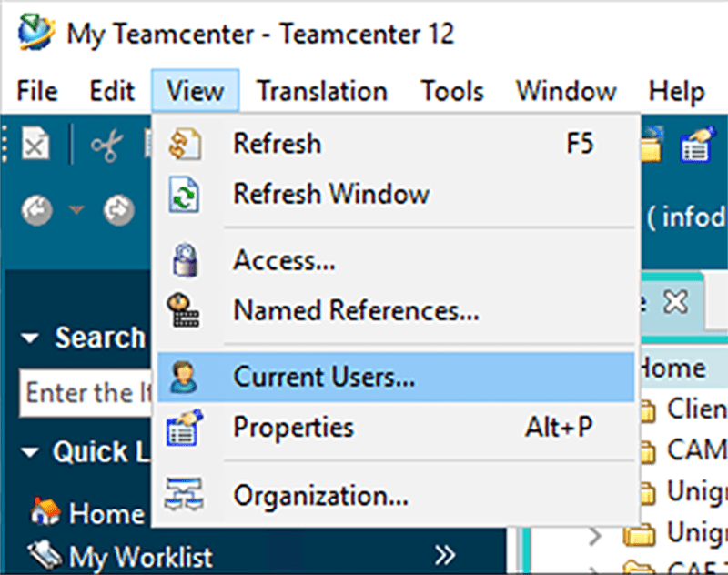Viewport: 728px width, 575px height.
Task: Click the Current Users person icon
Action: [184, 377]
